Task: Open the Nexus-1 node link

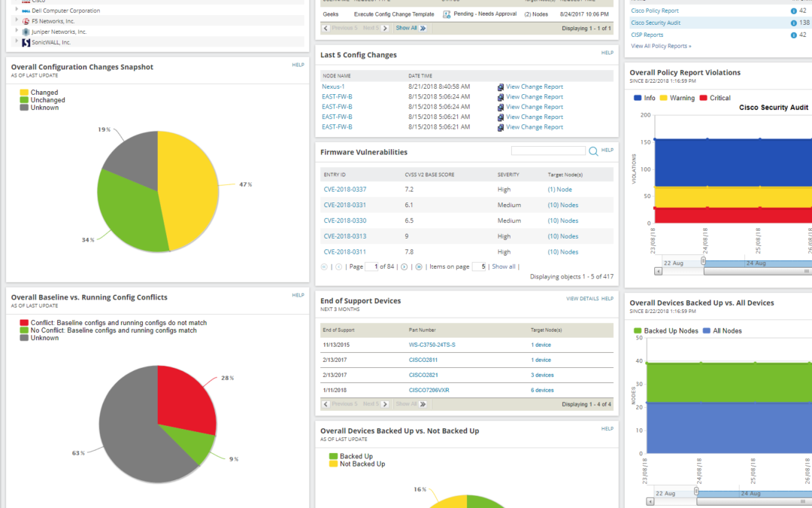Action: pos(333,87)
